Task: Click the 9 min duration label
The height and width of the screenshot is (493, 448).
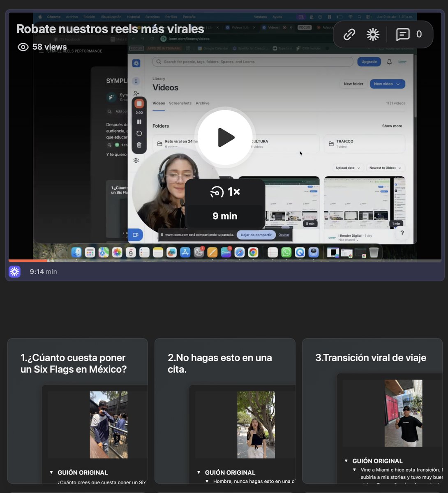Action: click(225, 216)
